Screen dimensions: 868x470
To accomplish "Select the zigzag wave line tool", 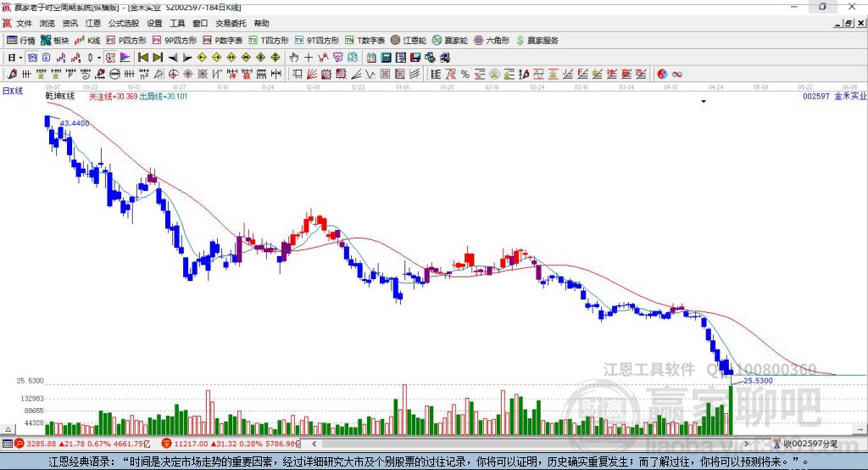I will [370, 75].
